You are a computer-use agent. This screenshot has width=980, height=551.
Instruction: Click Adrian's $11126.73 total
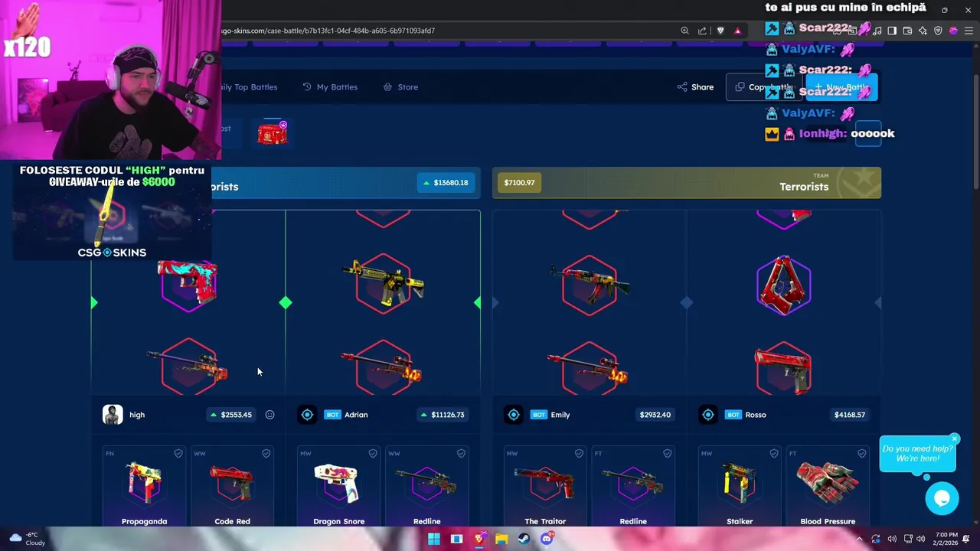(443, 415)
